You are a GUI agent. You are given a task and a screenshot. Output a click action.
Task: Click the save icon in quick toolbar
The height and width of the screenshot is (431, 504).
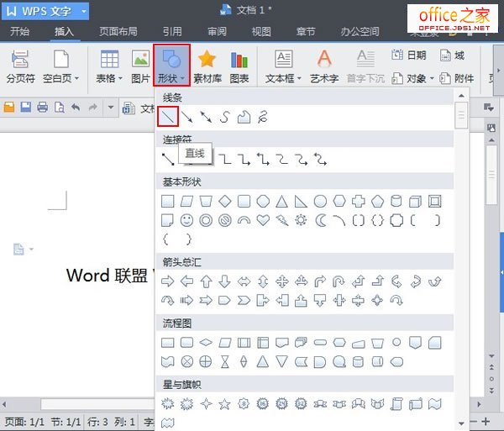[26, 107]
